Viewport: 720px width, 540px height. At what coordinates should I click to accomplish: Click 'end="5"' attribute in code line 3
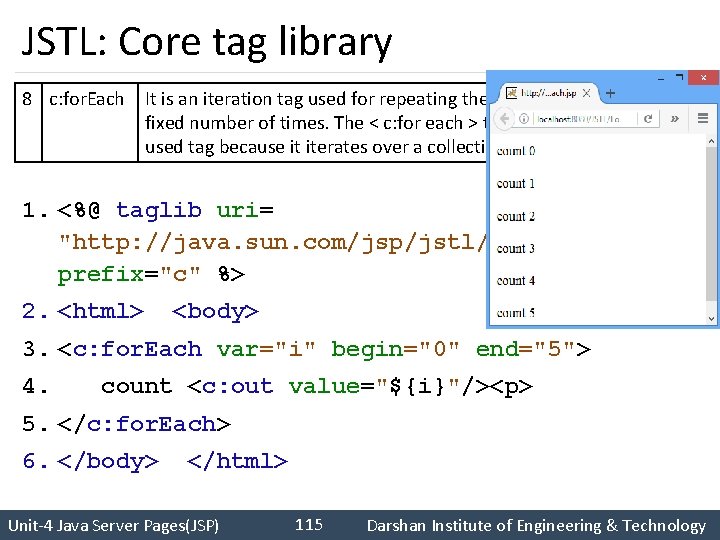tap(525, 349)
